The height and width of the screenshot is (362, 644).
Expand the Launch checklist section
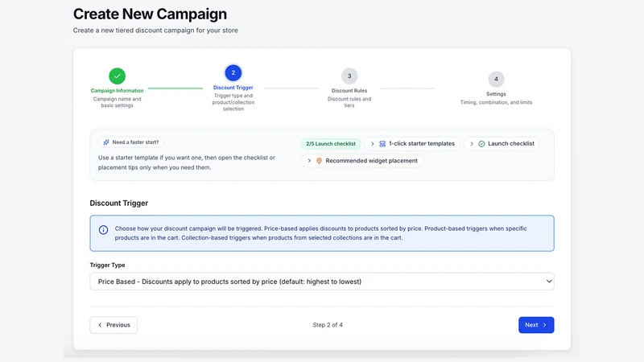(501, 144)
